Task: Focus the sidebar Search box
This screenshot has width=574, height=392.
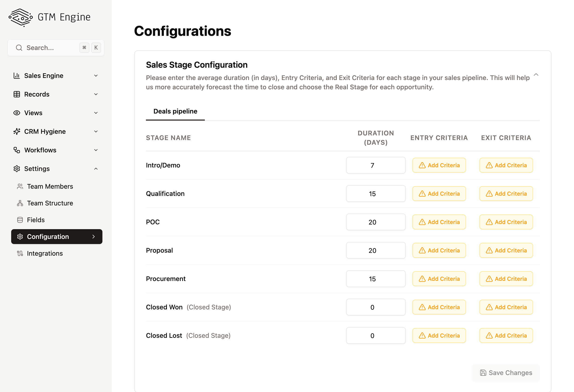Action: pos(49,48)
